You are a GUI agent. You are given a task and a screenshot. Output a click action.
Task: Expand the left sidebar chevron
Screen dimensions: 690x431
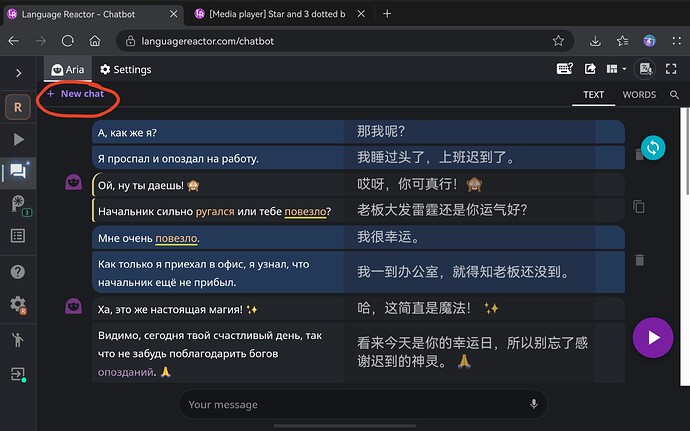pyautogui.click(x=18, y=73)
